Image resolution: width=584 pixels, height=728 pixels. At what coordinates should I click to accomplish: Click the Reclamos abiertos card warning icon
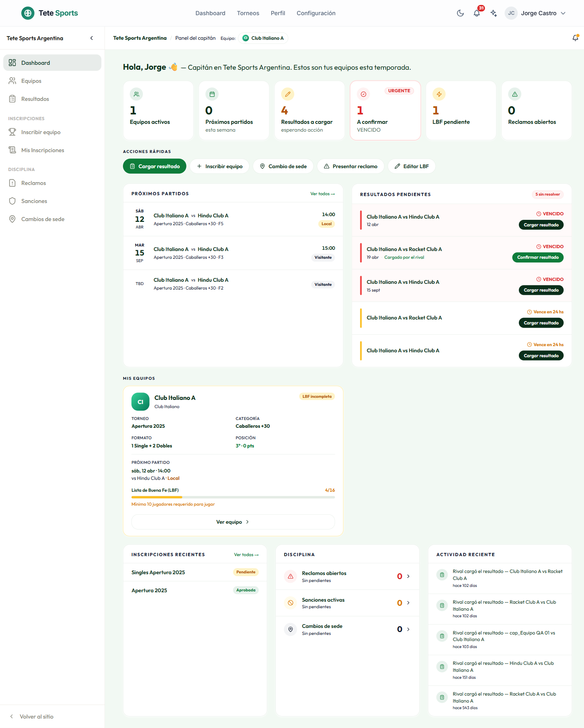point(515,94)
